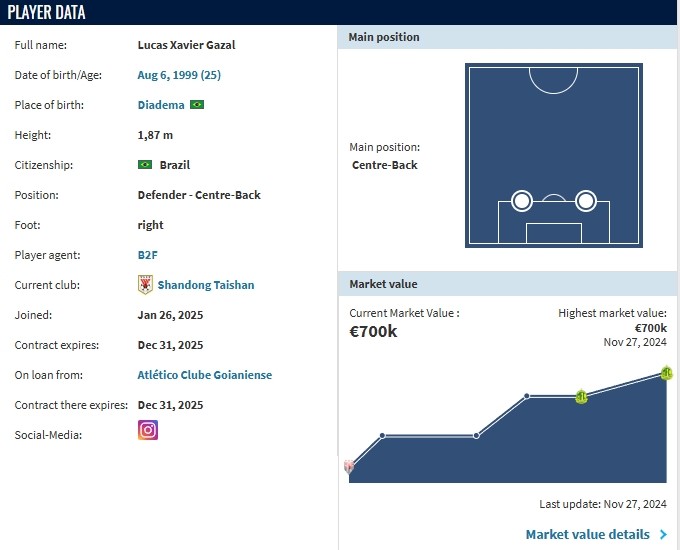Click the left centre-back marker on the pitch

click(x=521, y=201)
